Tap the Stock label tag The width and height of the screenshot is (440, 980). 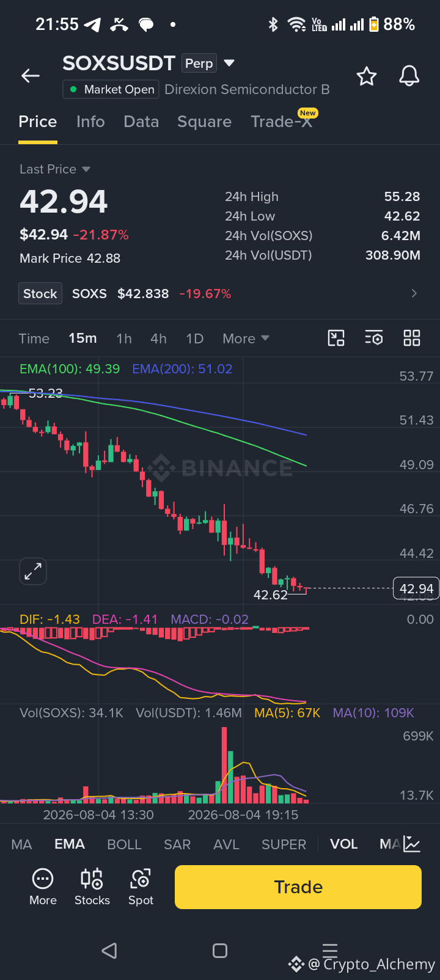coord(40,294)
